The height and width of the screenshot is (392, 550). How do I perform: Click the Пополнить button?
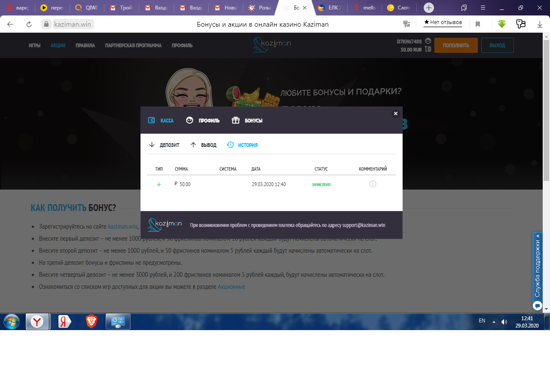click(456, 45)
